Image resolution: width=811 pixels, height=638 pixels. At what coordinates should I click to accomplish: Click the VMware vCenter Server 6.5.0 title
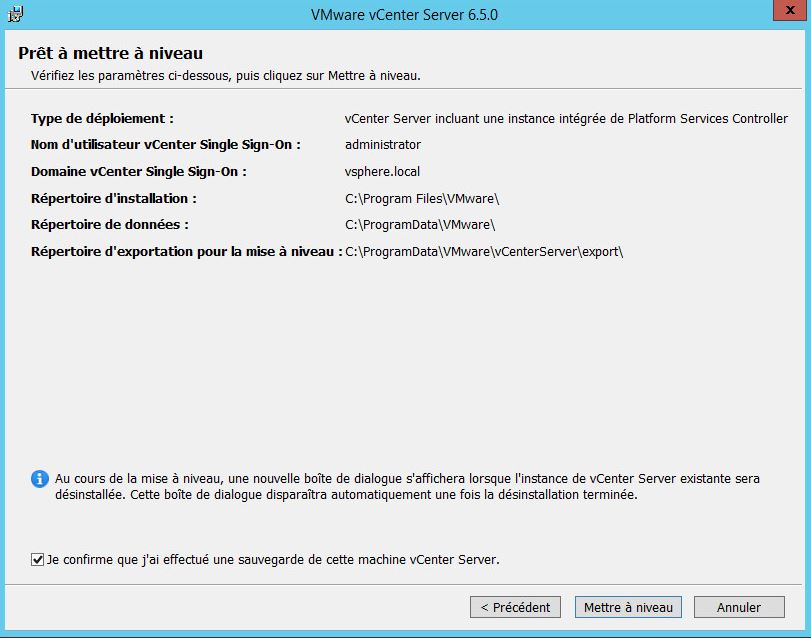(404, 14)
